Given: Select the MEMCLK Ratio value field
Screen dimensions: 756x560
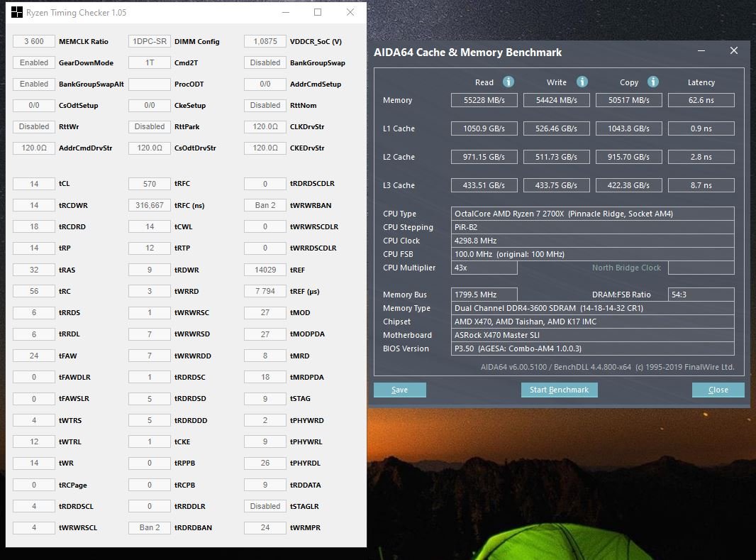Looking at the screenshot, I should pyautogui.click(x=34, y=41).
